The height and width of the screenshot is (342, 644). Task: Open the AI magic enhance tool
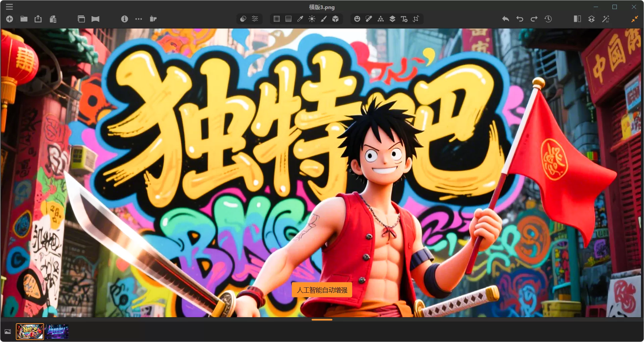606,19
